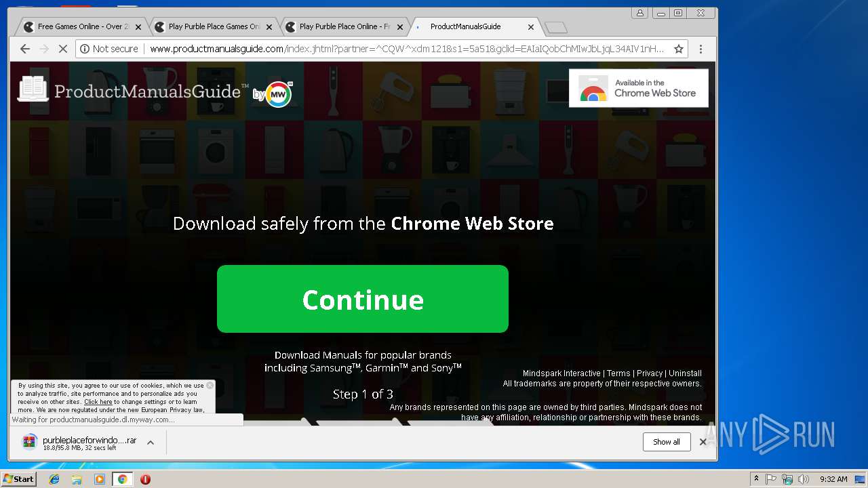This screenshot has width=868, height=488.
Task: Click the volume speaker tray icon
Action: tap(804, 479)
